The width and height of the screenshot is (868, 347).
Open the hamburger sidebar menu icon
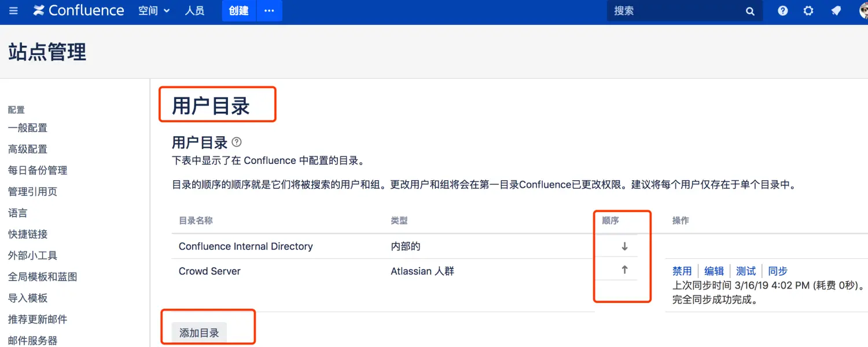pyautogui.click(x=13, y=11)
